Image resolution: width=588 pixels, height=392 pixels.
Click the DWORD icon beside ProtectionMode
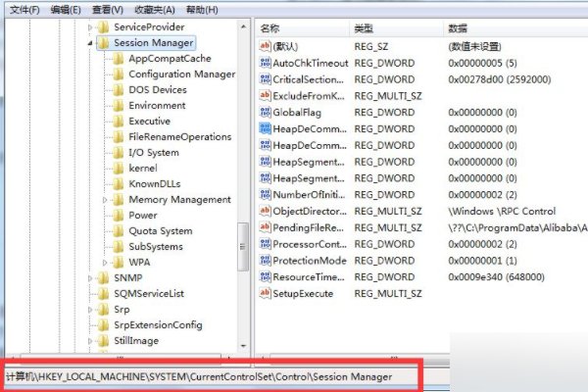pyautogui.click(x=265, y=261)
